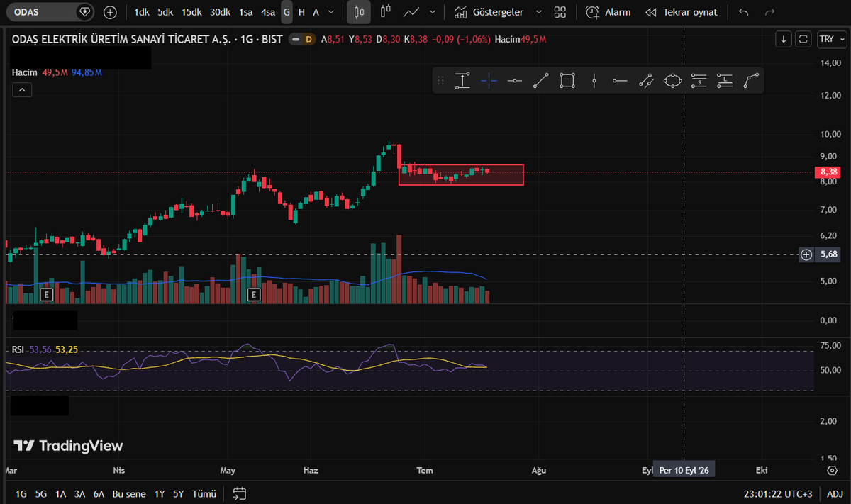
Task: Select the vertical line drawing tool
Action: 594,81
